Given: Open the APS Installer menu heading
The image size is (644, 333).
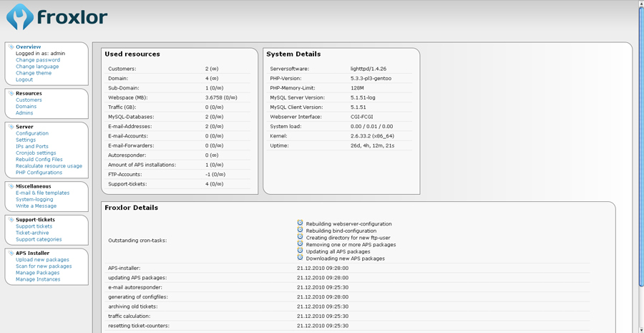Looking at the screenshot, I should [x=34, y=253].
